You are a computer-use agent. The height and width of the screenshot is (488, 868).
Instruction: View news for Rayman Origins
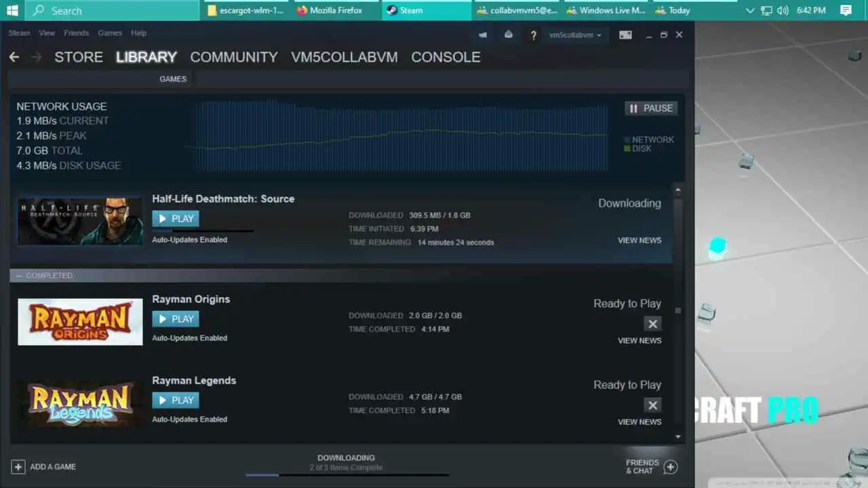(639, 341)
